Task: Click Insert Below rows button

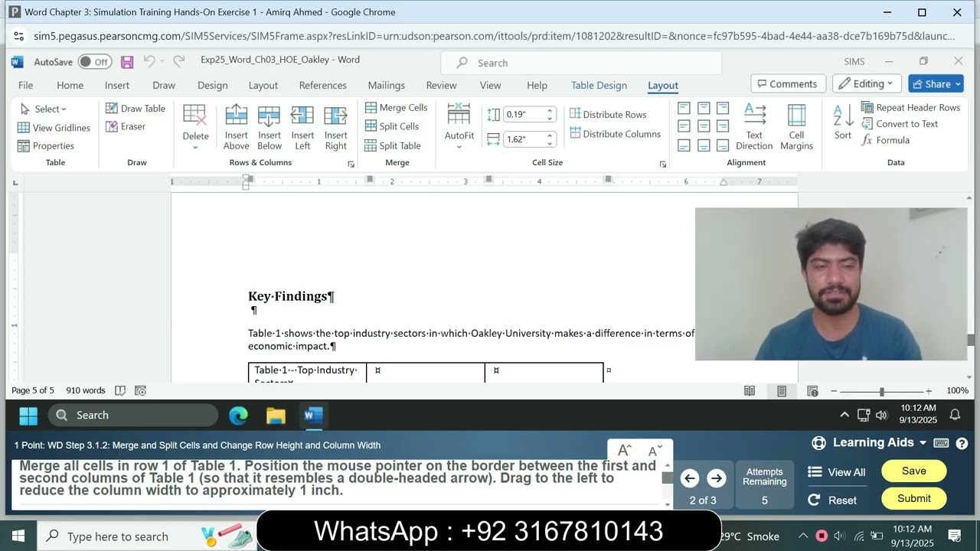Action: click(269, 128)
